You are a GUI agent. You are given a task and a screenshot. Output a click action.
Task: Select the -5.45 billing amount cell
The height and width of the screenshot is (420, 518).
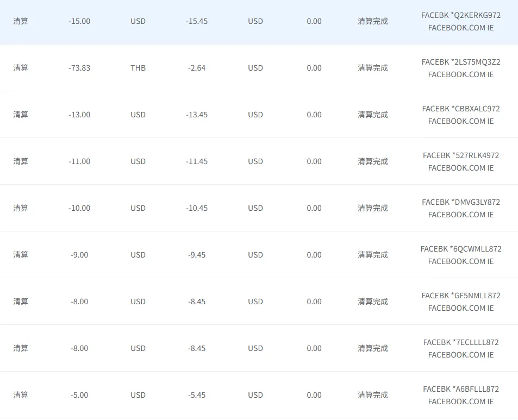[x=197, y=395]
